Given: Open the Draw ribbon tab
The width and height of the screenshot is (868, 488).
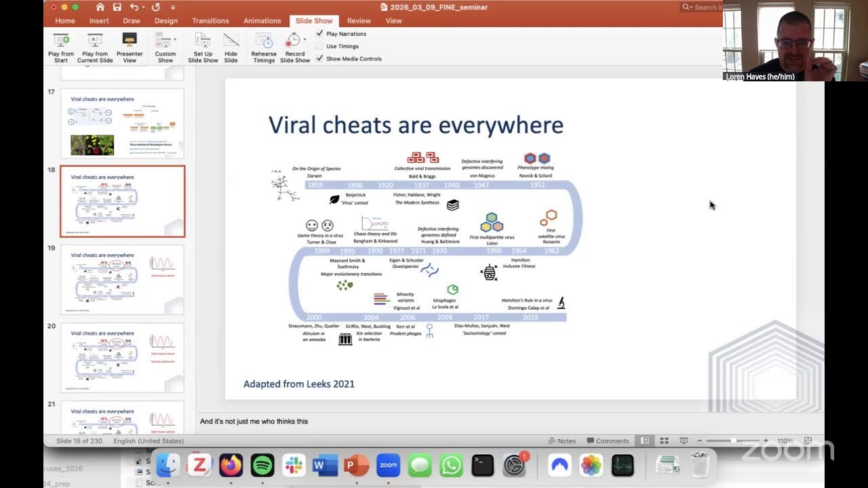Looking at the screenshot, I should pyautogui.click(x=132, y=21).
